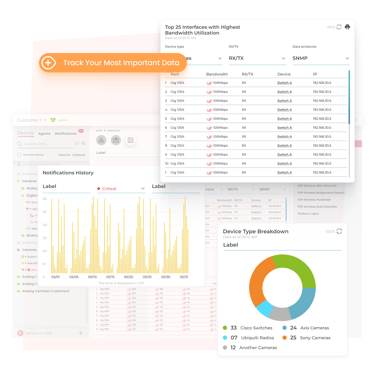Open Switch A link in row 10

284,164
